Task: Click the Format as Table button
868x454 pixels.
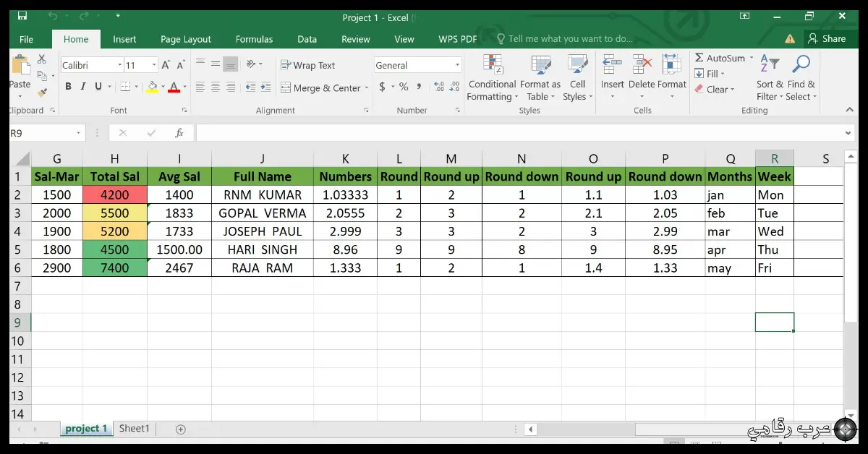Action: [x=540, y=76]
